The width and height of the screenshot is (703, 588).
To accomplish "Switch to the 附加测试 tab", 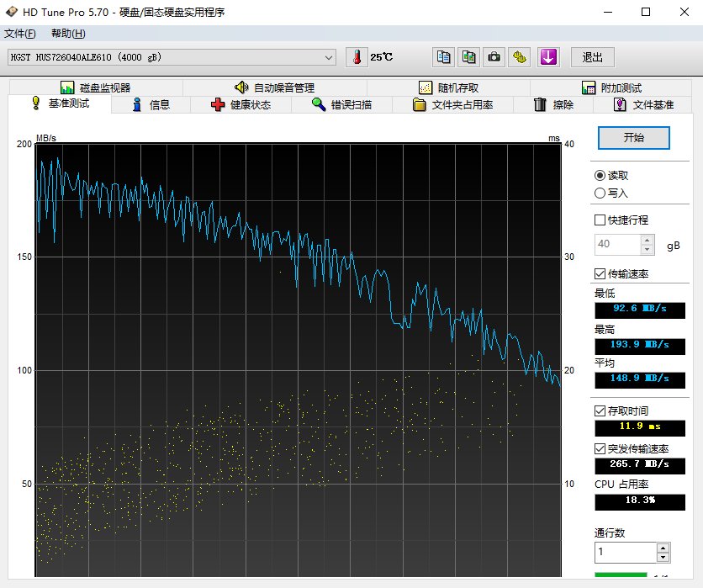I will pyautogui.click(x=611, y=87).
